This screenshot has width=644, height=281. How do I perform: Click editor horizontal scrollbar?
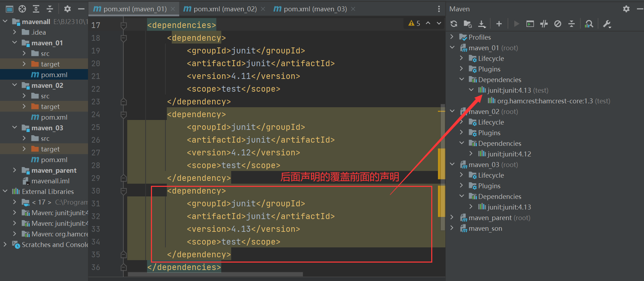pyautogui.click(x=215, y=274)
